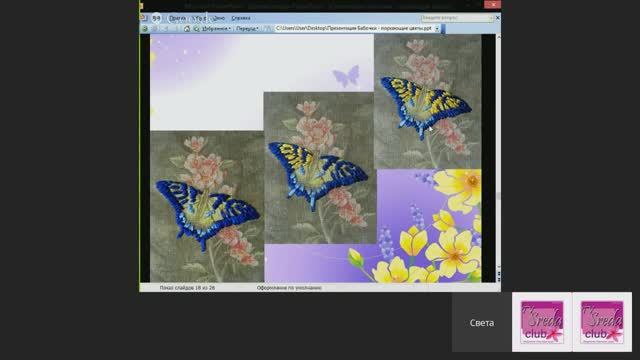This screenshot has width=640, height=360.
Task: Click the green Back arrow in web toolbar
Action: pos(144,29)
